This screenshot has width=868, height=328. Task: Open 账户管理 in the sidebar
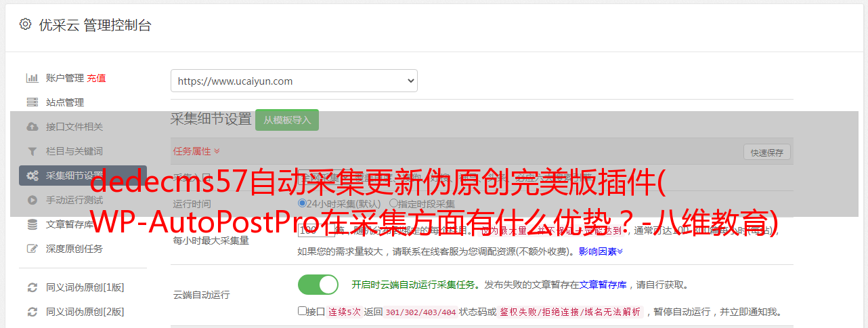[65, 78]
